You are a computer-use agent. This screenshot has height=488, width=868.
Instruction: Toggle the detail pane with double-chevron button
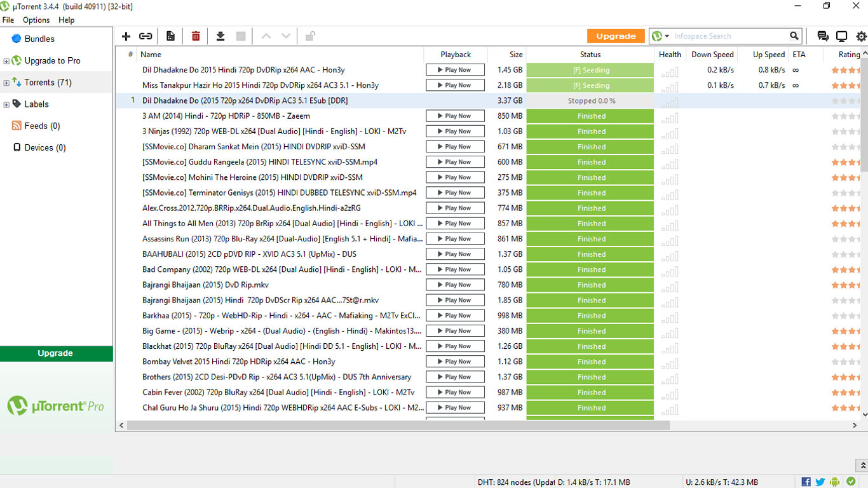pos(862,466)
